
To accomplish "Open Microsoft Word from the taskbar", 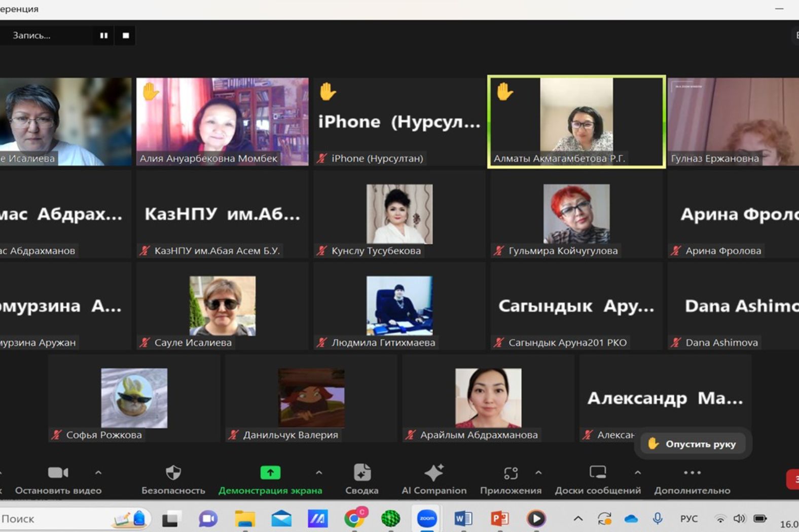I will (x=463, y=518).
